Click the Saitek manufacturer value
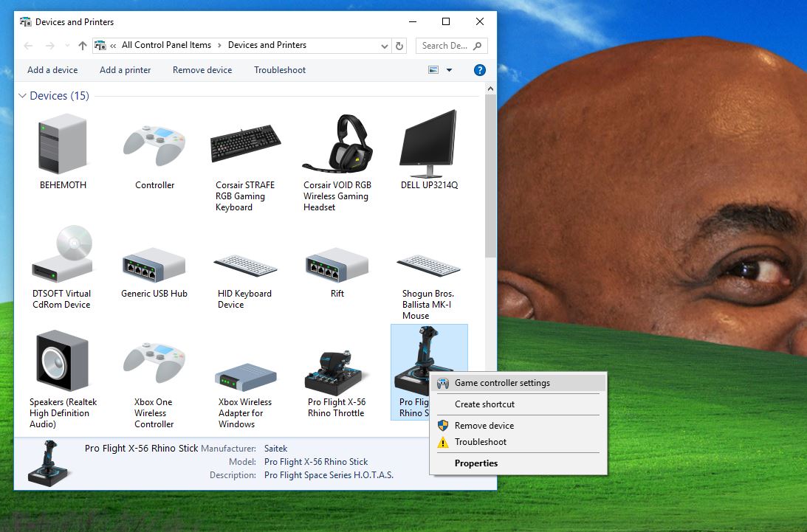The height and width of the screenshot is (532, 807). tap(276, 449)
